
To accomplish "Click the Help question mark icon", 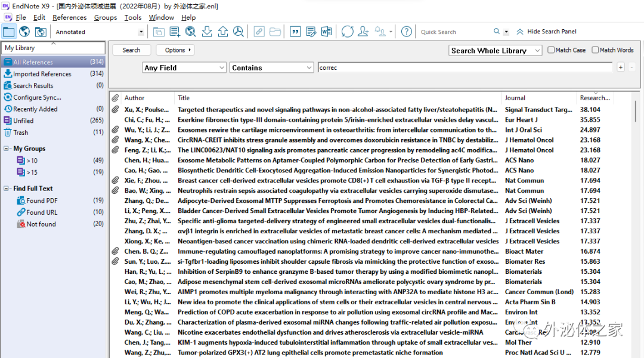I will (407, 32).
